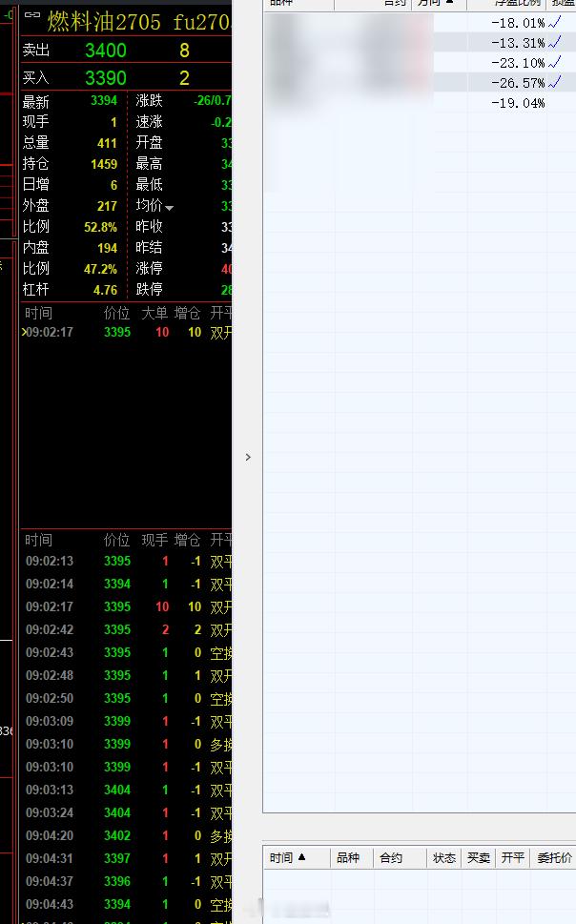Click the 开盘 label
This screenshot has height=924, width=576.
pyautogui.click(x=149, y=143)
